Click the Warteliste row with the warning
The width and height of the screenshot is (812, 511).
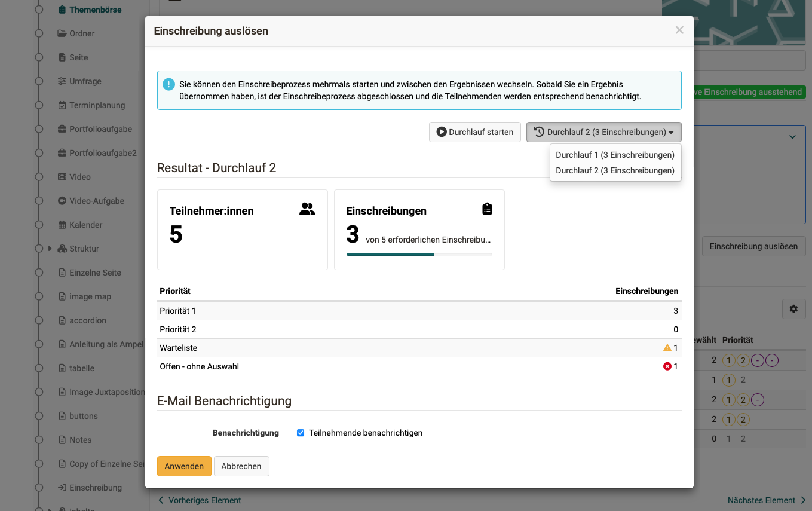[418, 347]
